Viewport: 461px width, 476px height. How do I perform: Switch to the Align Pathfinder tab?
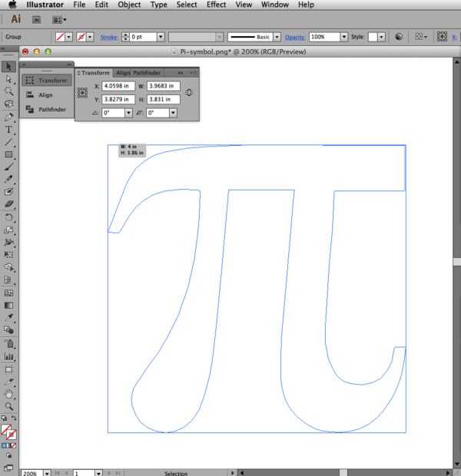click(x=138, y=73)
